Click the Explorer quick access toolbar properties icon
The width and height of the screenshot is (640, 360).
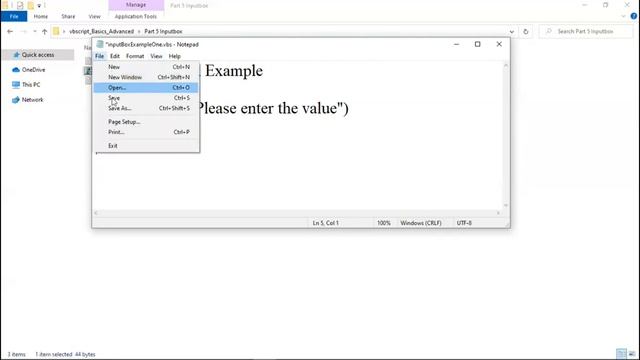[20, 5]
